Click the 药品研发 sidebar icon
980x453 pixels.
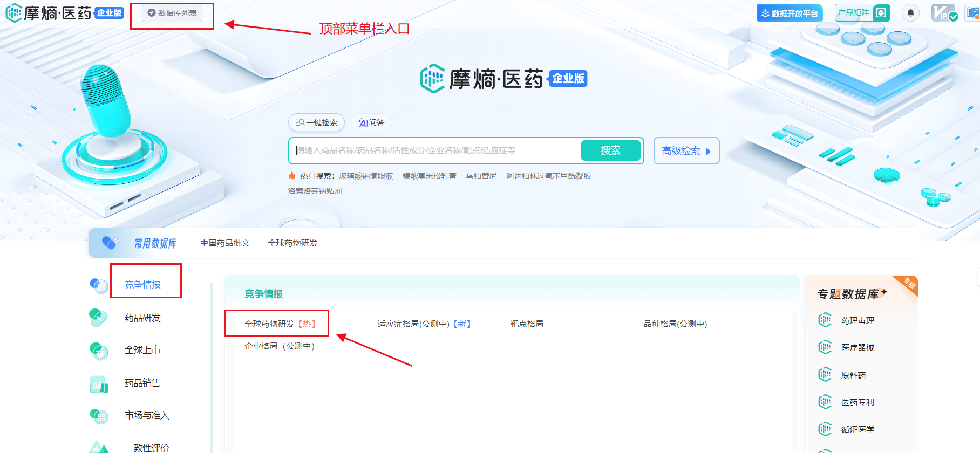tap(99, 318)
